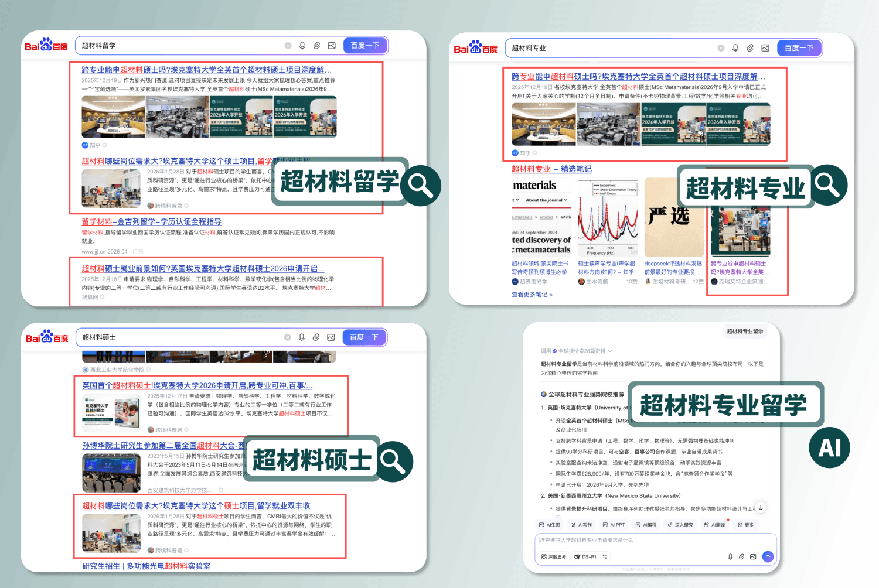Expand the 全球搜检索28篇资料 sources list

(581, 351)
